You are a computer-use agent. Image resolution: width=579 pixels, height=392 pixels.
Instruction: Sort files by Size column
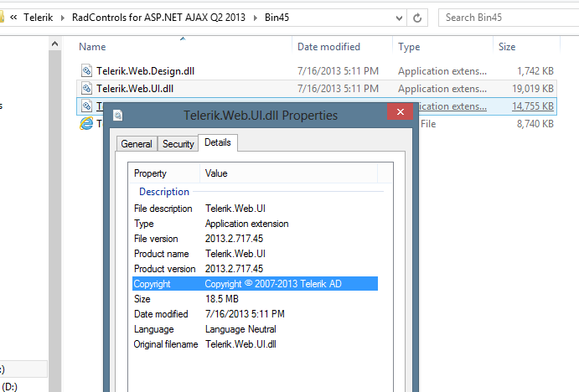[507, 47]
